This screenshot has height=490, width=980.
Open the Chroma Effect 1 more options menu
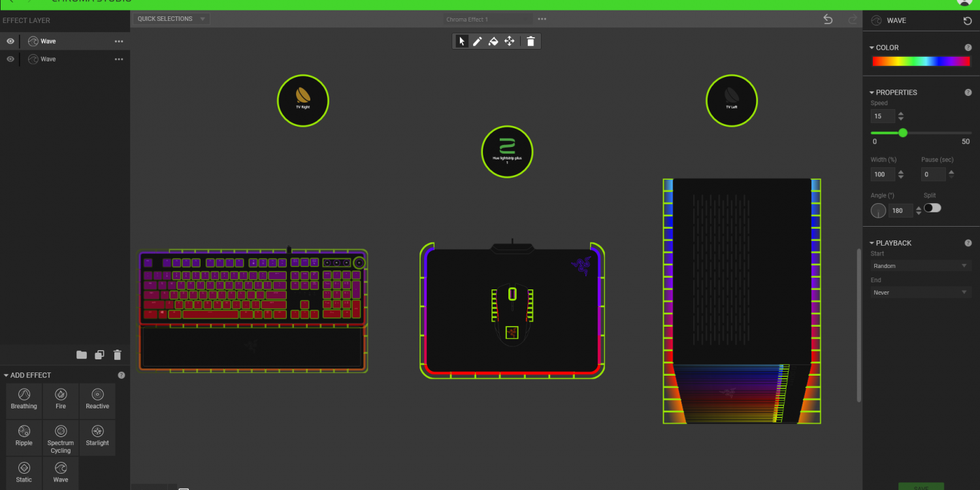(542, 20)
